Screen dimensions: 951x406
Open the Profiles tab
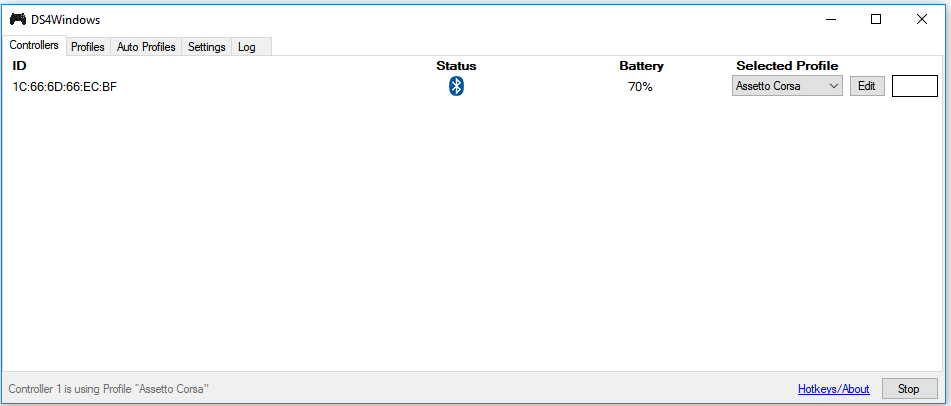pos(88,47)
